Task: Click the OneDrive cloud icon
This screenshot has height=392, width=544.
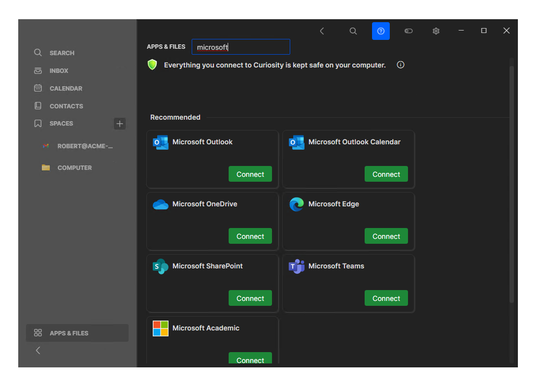Action: coord(161,204)
